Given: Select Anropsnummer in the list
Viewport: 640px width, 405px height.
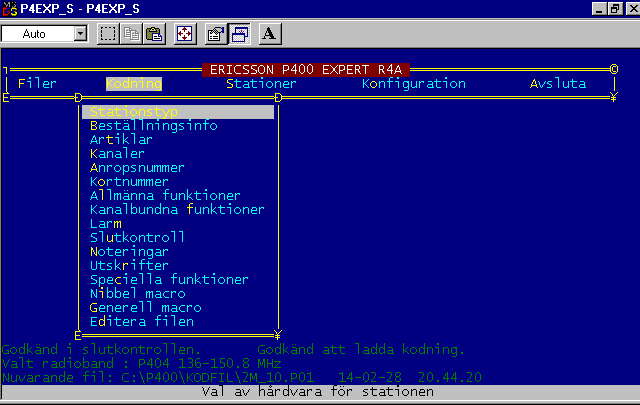Looking at the screenshot, I should pos(137,168).
